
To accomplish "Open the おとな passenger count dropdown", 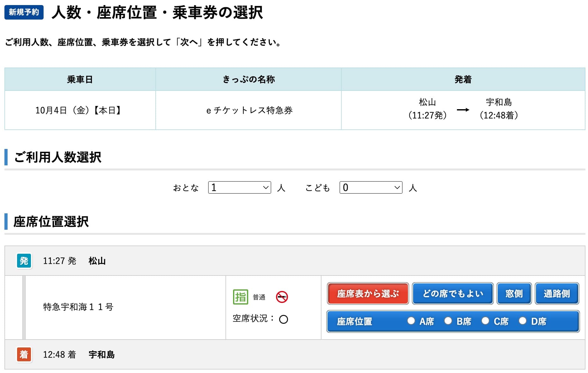I will [239, 187].
